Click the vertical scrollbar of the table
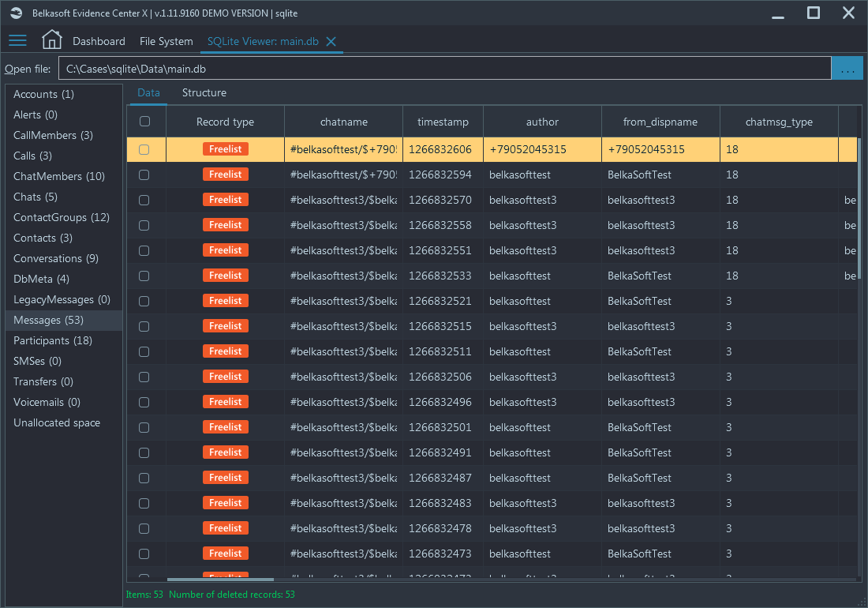This screenshot has height=608, width=868. [859, 208]
